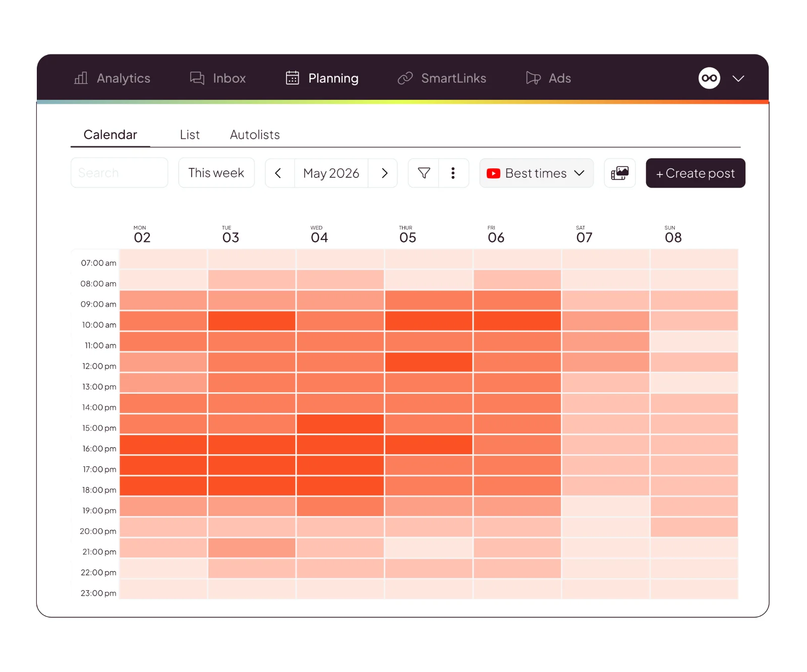Select Thursday 12:00 pm heatmap cell
The image size is (807, 672).
pyautogui.click(x=429, y=362)
